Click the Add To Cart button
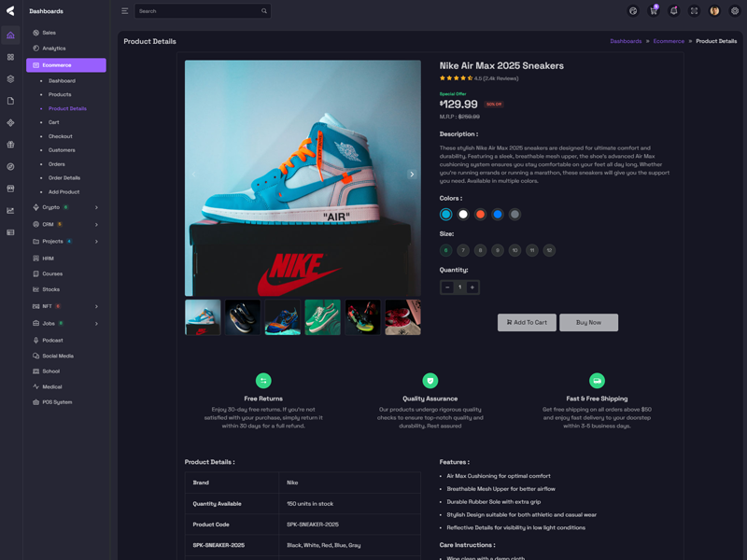747x560 pixels. 527,322
